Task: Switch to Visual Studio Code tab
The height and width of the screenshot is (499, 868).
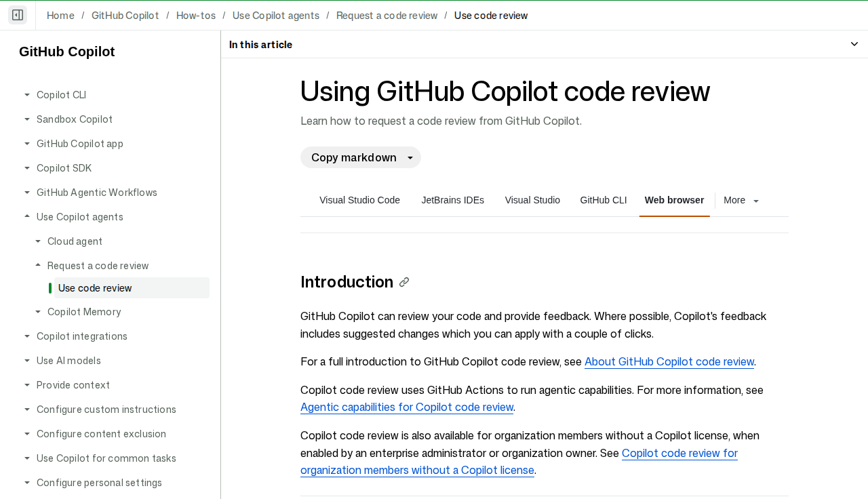Action: (x=359, y=200)
